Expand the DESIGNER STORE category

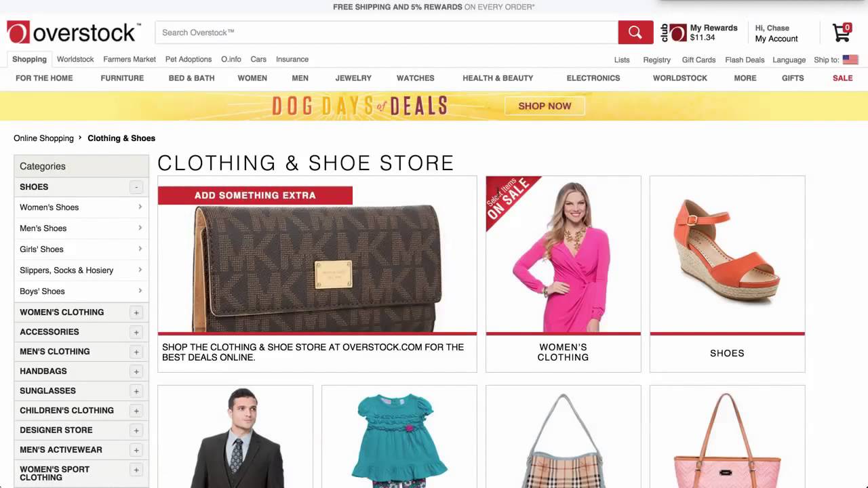coord(136,430)
